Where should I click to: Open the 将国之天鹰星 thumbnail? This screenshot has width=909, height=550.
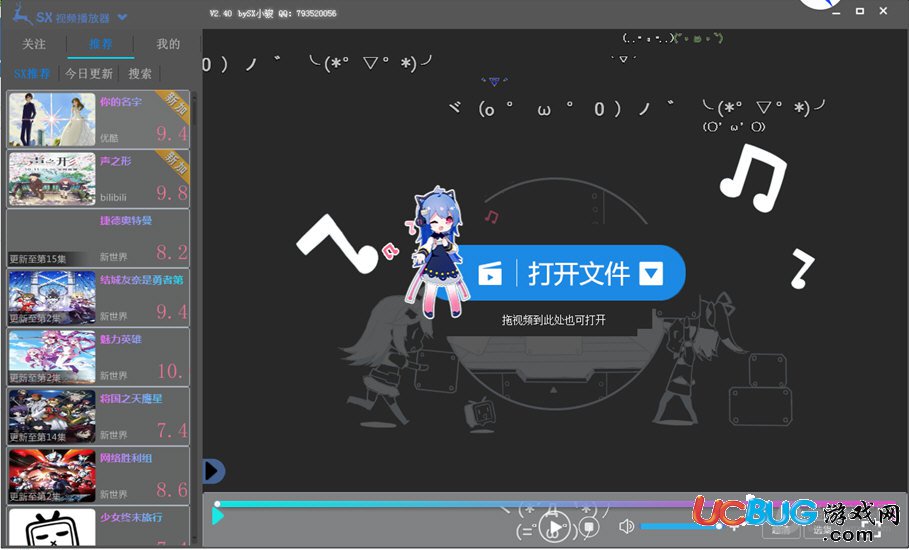click(x=52, y=416)
